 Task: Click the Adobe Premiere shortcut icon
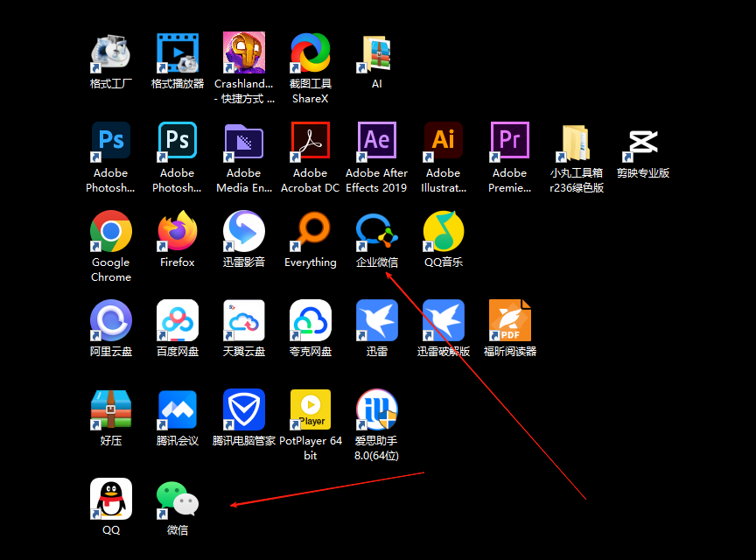(510, 142)
